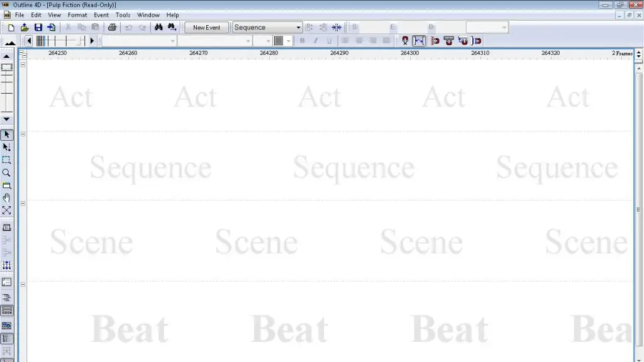Toggle the highlighted connection-line snap button
The width and height of the screenshot is (644, 362).
tap(419, 41)
